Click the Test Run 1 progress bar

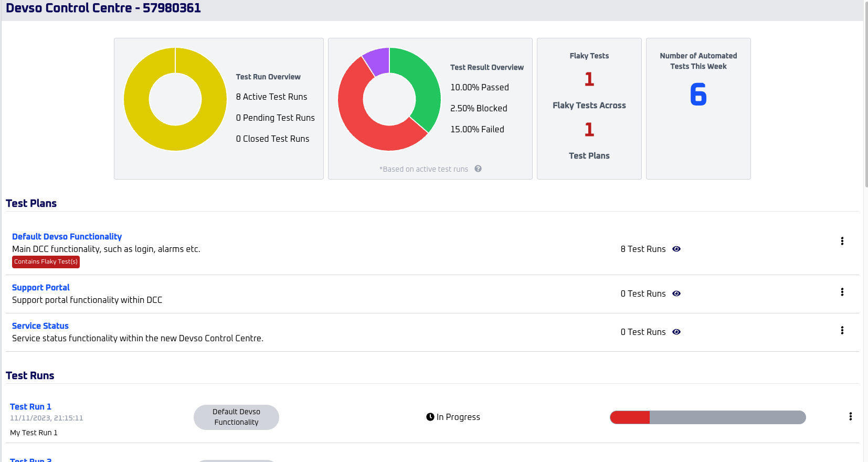708,417
